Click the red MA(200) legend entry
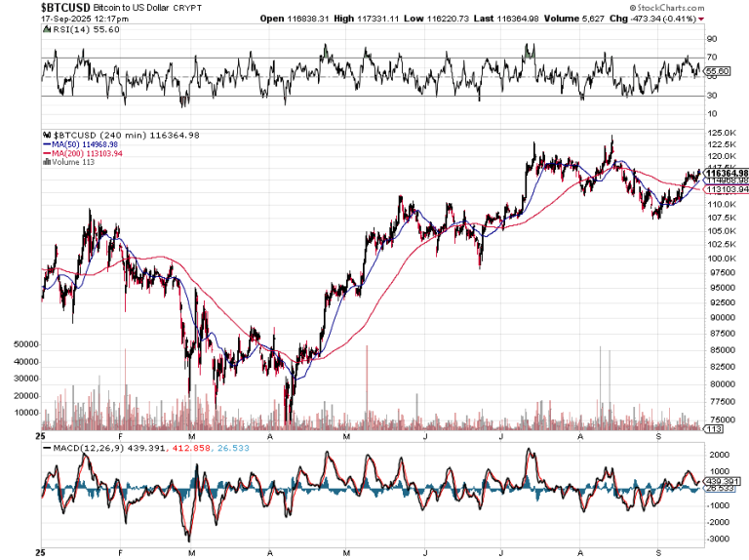The height and width of the screenshot is (560, 749). coord(85,153)
